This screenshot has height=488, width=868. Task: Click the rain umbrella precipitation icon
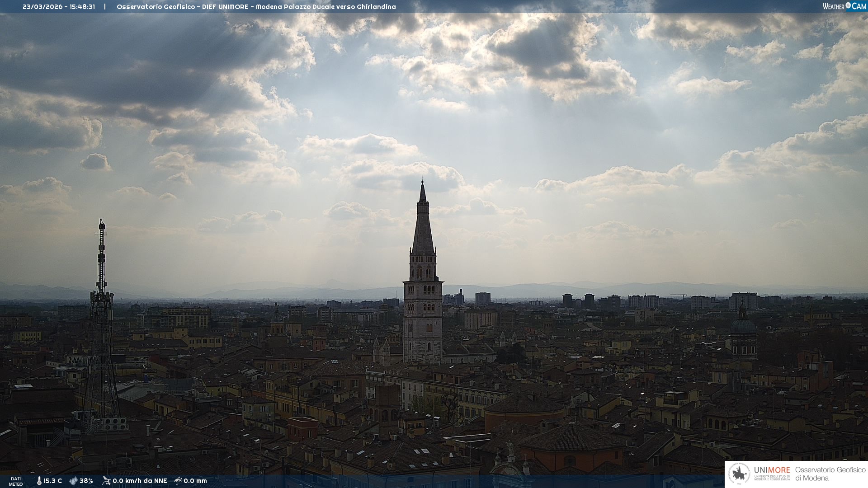(178, 481)
